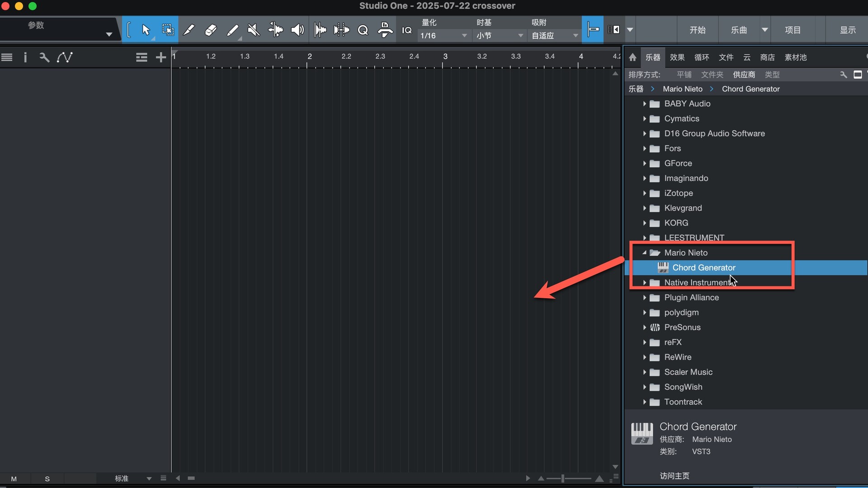Toggle global Mute M button

14,479
